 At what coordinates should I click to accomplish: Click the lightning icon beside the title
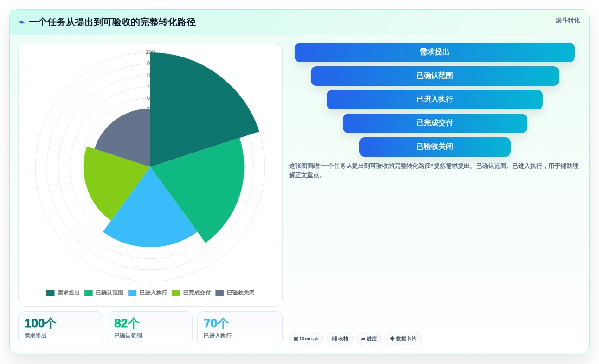point(22,22)
